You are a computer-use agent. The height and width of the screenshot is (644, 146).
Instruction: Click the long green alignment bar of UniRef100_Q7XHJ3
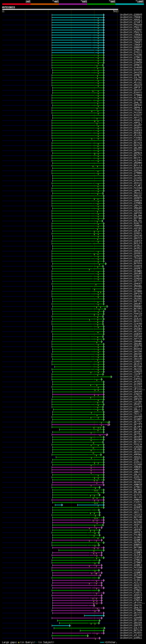click(82, 376)
